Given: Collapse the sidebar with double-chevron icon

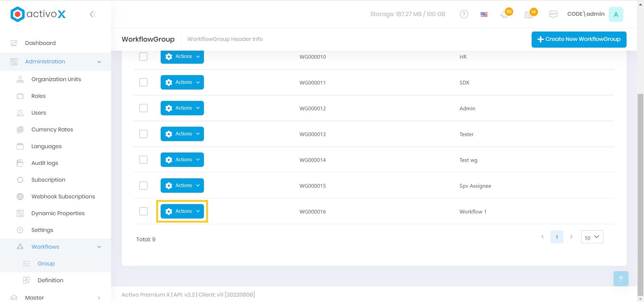Looking at the screenshot, I should point(93,14).
